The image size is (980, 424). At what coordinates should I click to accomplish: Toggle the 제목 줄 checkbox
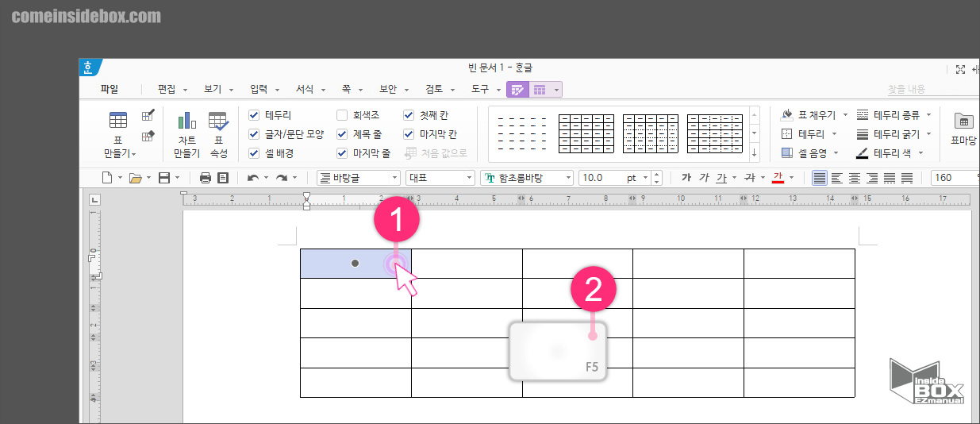(x=342, y=134)
